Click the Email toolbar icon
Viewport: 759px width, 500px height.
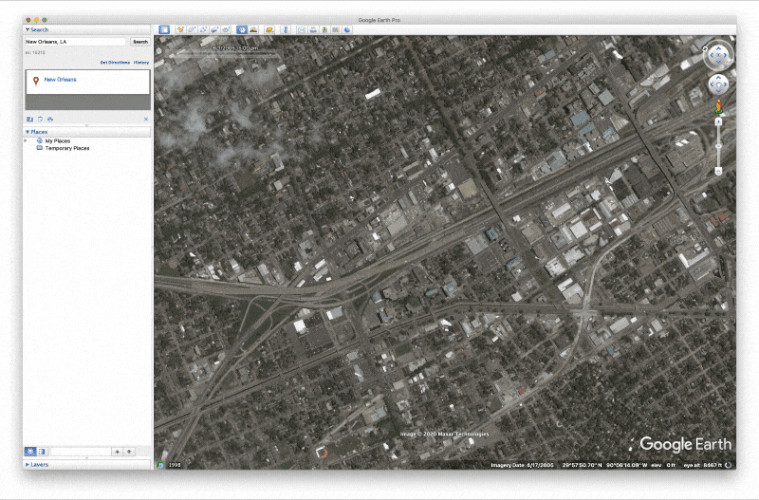pos(302,30)
